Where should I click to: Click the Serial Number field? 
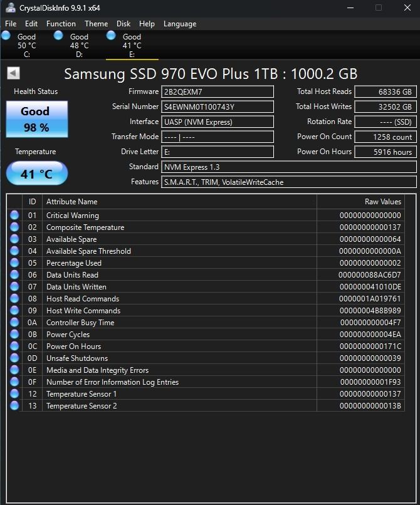click(218, 107)
